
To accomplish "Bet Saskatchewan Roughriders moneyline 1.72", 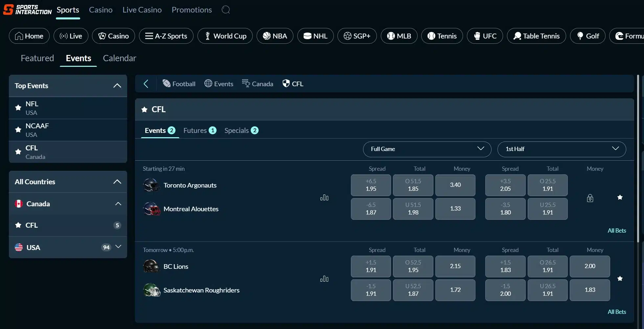I will tap(455, 290).
